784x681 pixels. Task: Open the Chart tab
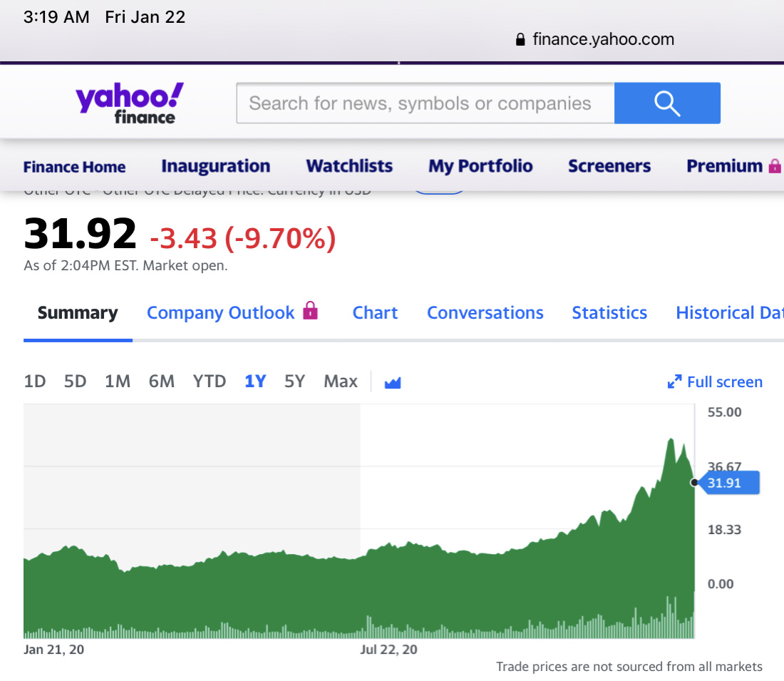(x=375, y=313)
